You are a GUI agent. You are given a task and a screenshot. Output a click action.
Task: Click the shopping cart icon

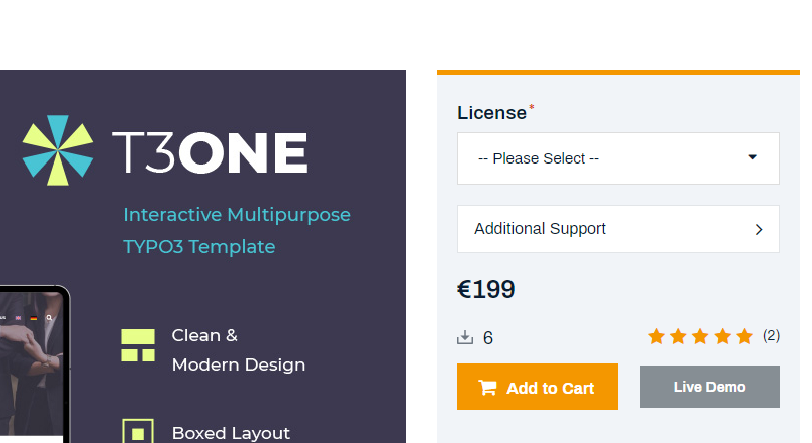(487, 388)
